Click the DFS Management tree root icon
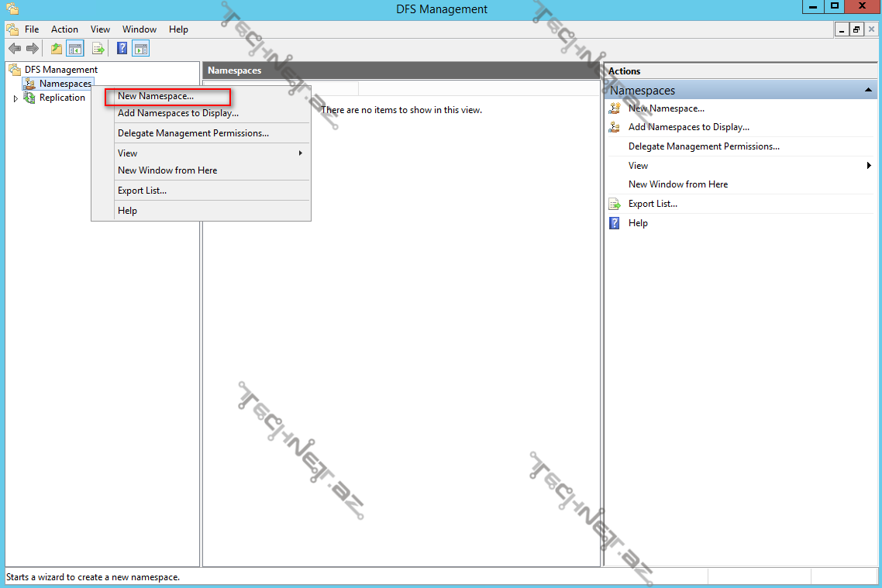This screenshot has height=588, width=882. 15,70
